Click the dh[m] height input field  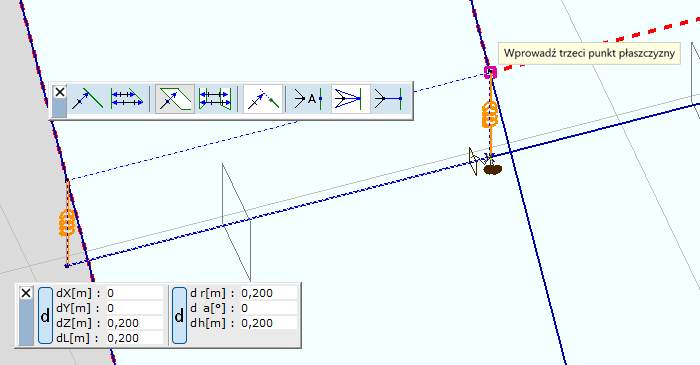pos(268,323)
